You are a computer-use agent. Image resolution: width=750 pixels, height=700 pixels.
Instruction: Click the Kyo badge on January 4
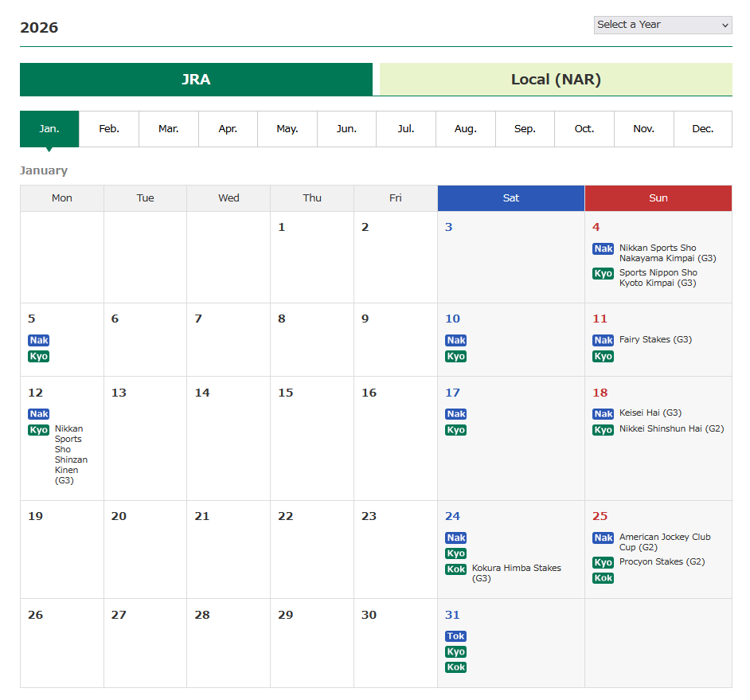click(x=604, y=274)
